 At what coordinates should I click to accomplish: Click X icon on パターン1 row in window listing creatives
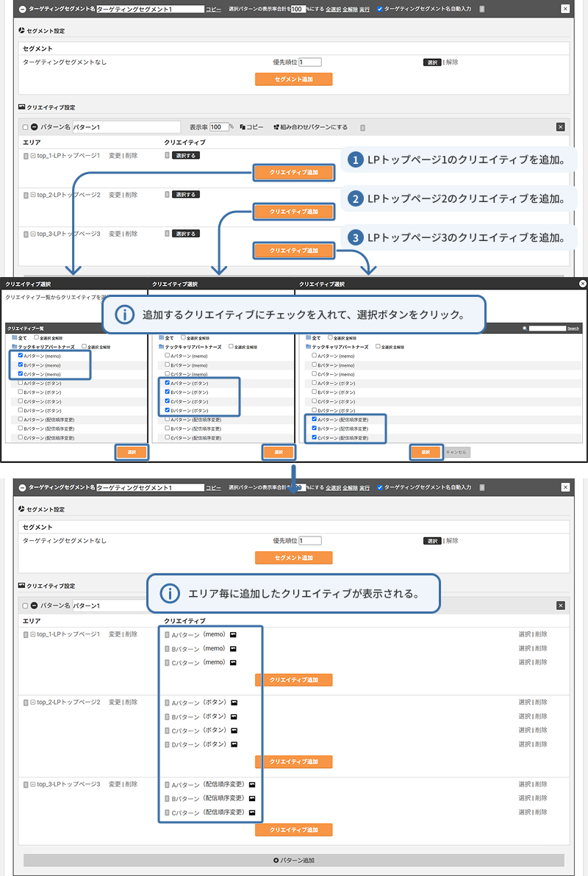point(561,606)
